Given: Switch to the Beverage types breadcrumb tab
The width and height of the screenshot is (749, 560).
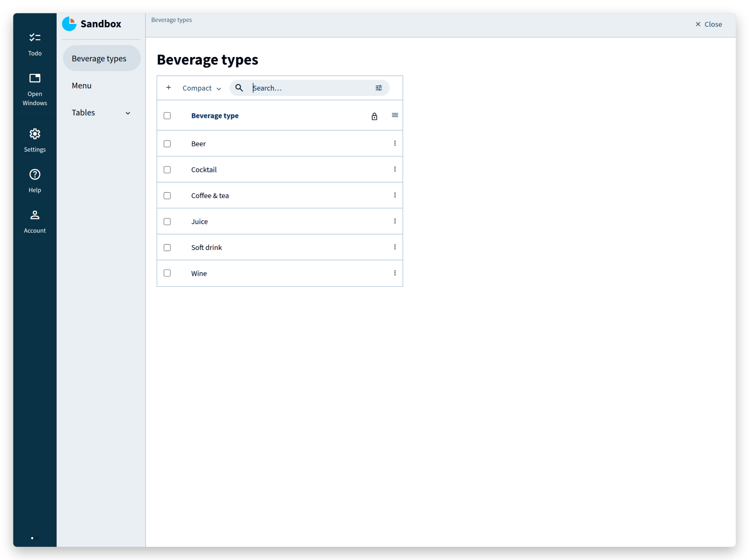Looking at the screenshot, I should tap(171, 20).
